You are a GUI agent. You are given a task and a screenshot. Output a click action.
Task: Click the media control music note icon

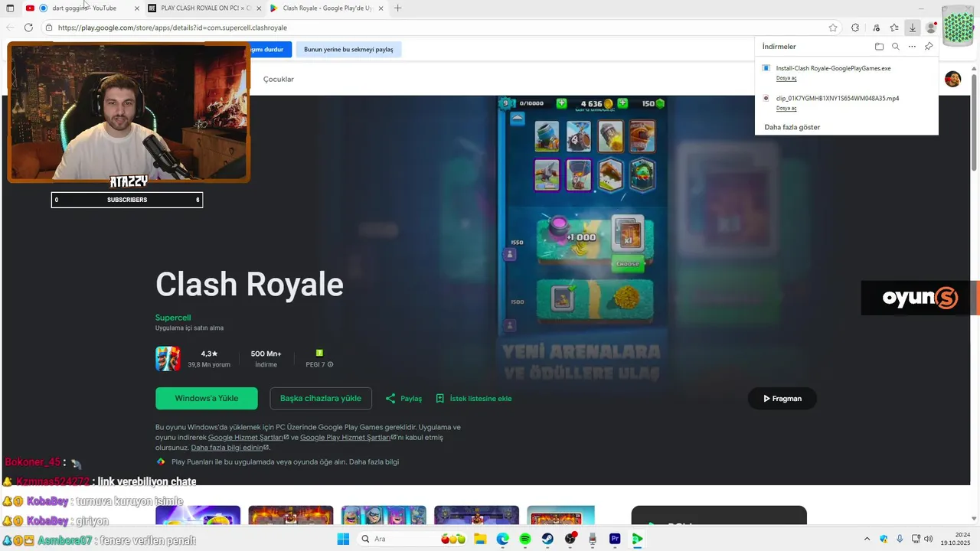click(x=876, y=28)
